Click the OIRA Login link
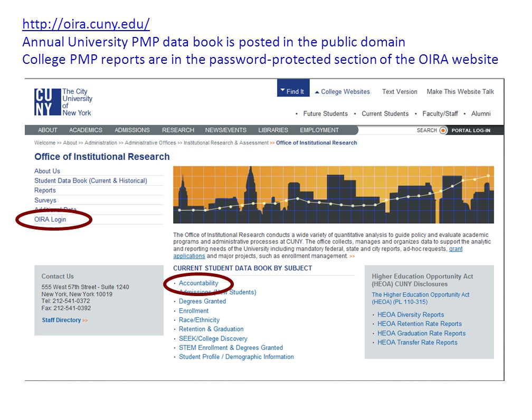 pyautogui.click(x=50, y=219)
